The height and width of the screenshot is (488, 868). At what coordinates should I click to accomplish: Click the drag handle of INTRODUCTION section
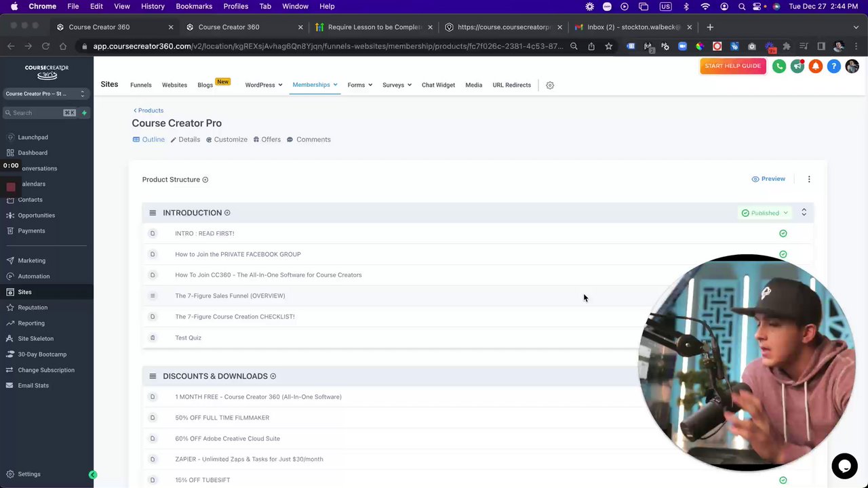[153, 213]
